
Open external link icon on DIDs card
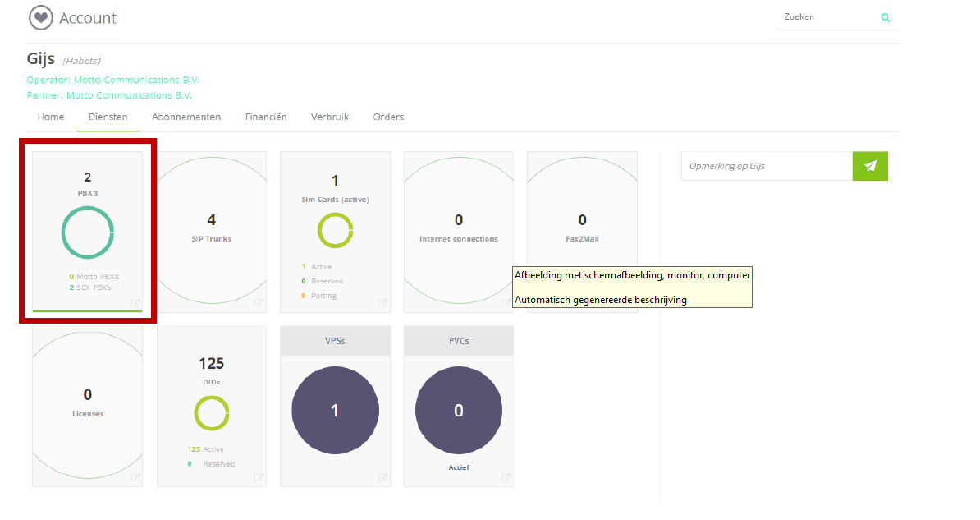point(259,477)
